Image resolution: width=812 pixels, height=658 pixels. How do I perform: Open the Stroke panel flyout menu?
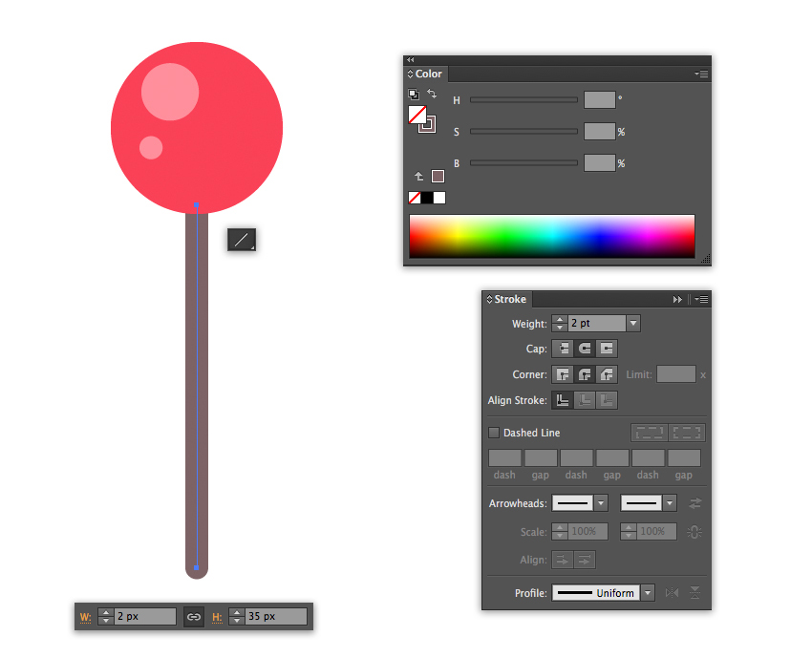[701, 299]
